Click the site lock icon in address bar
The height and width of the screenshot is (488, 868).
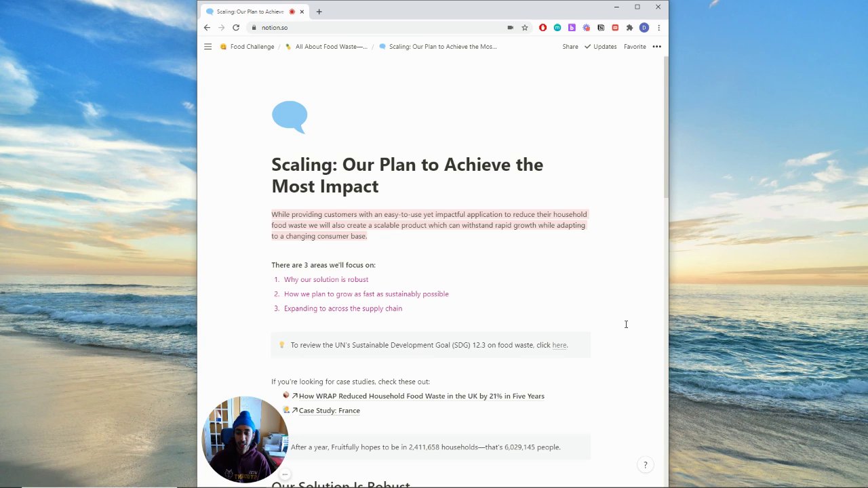254,28
